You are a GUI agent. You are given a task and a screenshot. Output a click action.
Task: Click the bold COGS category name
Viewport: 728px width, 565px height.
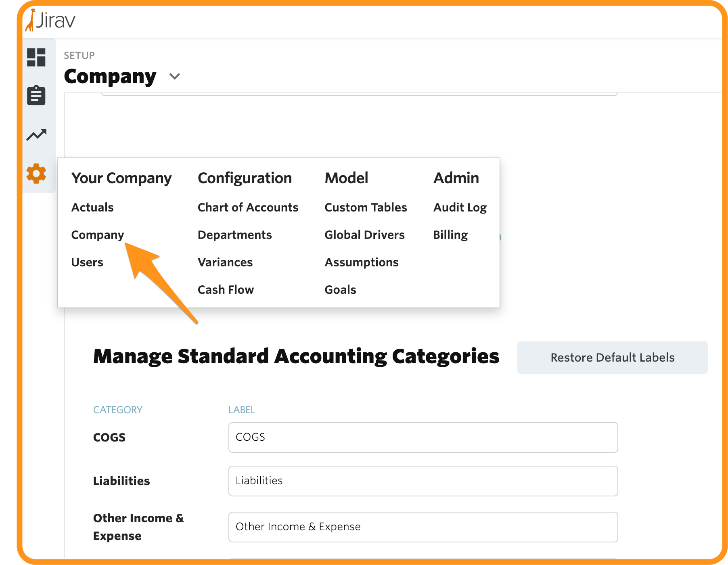click(x=109, y=437)
